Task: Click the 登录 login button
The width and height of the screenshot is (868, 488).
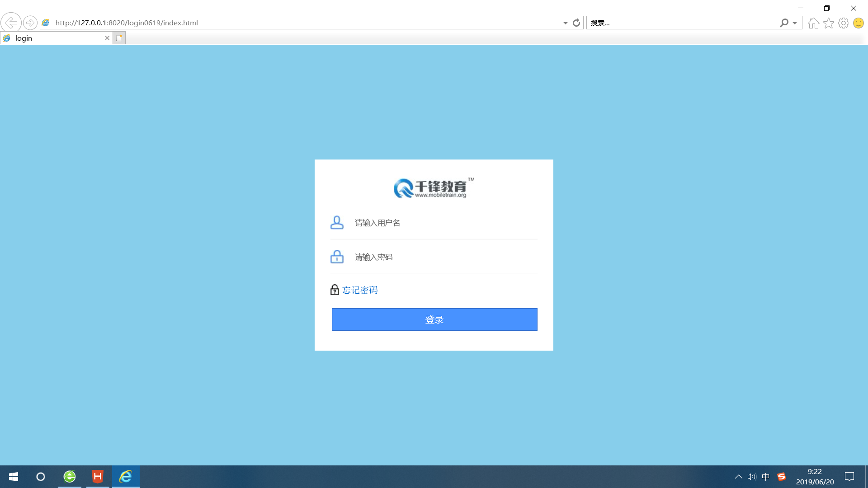Action: (434, 319)
